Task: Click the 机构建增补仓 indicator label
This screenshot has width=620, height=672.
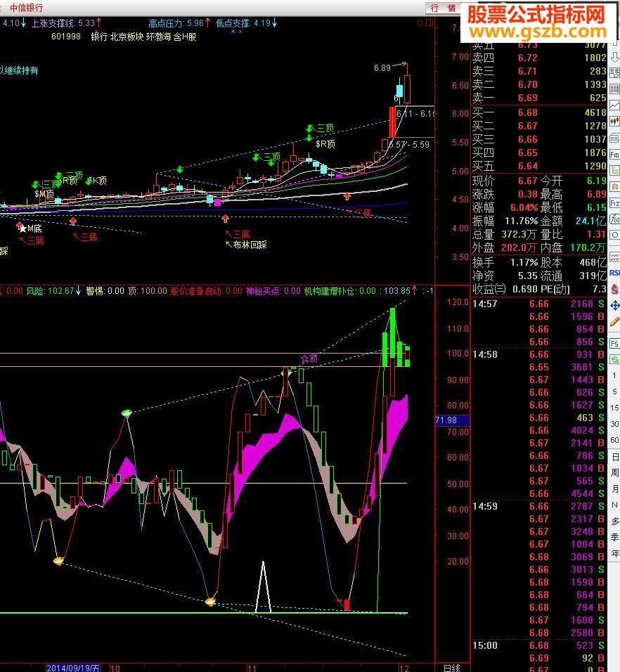Action: 340,291
